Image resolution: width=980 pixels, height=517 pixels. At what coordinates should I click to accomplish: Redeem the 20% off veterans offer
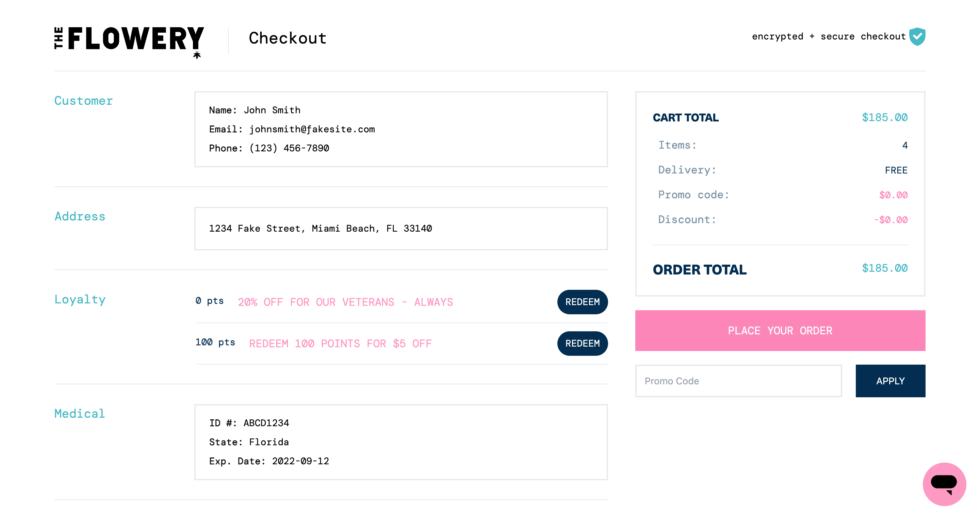pyautogui.click(x=583, y=302)
